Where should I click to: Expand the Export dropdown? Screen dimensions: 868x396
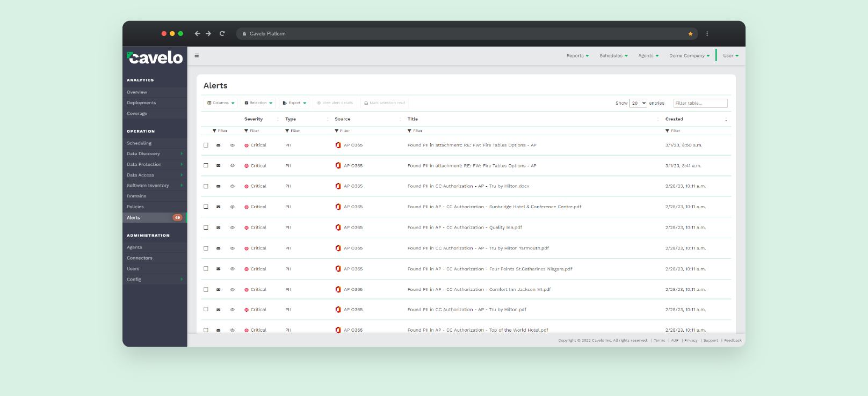click(x=294, y=103)
